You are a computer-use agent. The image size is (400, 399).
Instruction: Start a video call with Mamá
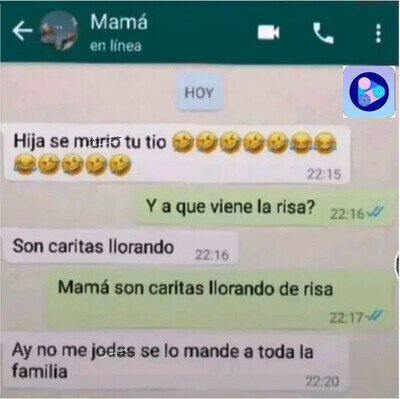[x=269, y=33]
